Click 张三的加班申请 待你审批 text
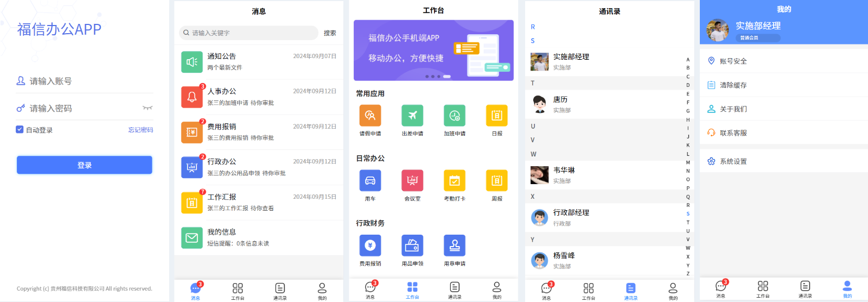Screen dimensions: 868x302 click(240, 103)
